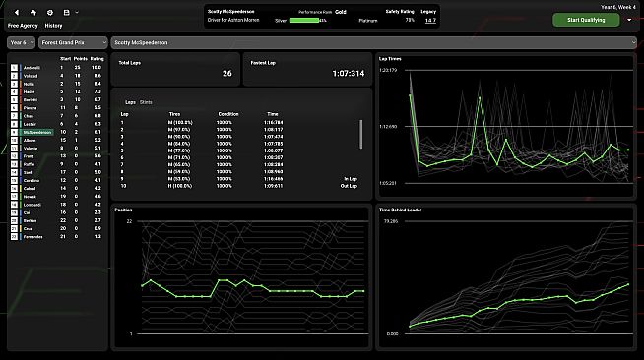Click the save disk icon
Viewport: 644px width, 360px height.
click(67, 13)
